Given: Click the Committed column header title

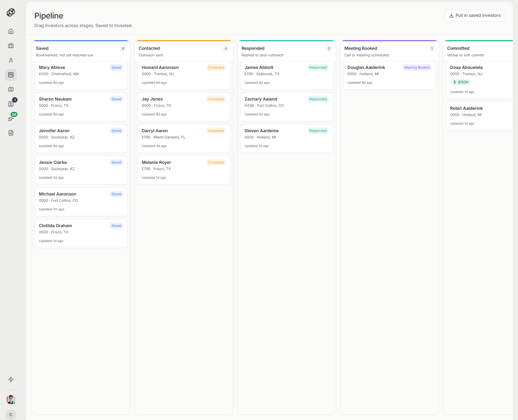Looking at the screenshot, I should pos(458,48).
